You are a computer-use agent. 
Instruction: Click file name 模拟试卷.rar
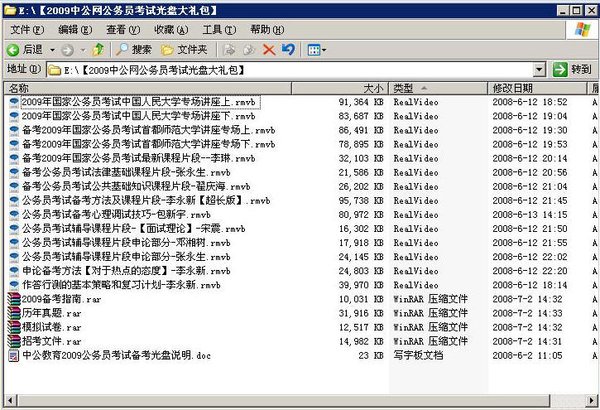[52, 327]
